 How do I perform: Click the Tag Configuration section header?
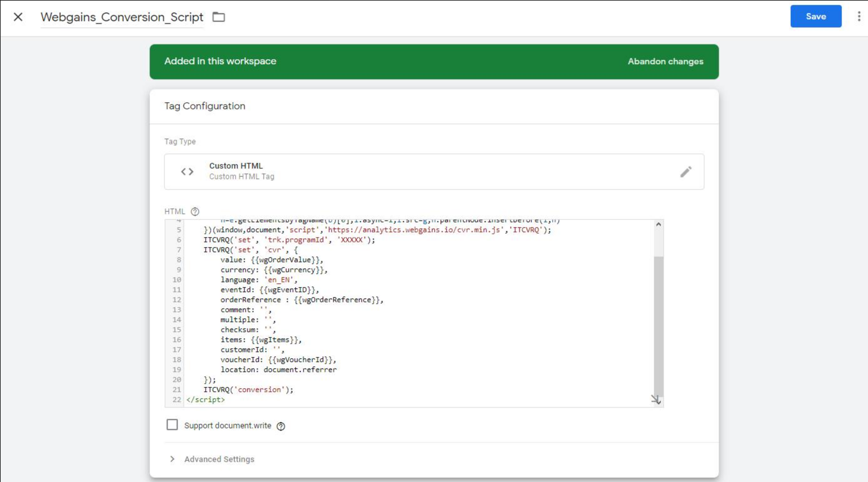click(x=205, y=106)
